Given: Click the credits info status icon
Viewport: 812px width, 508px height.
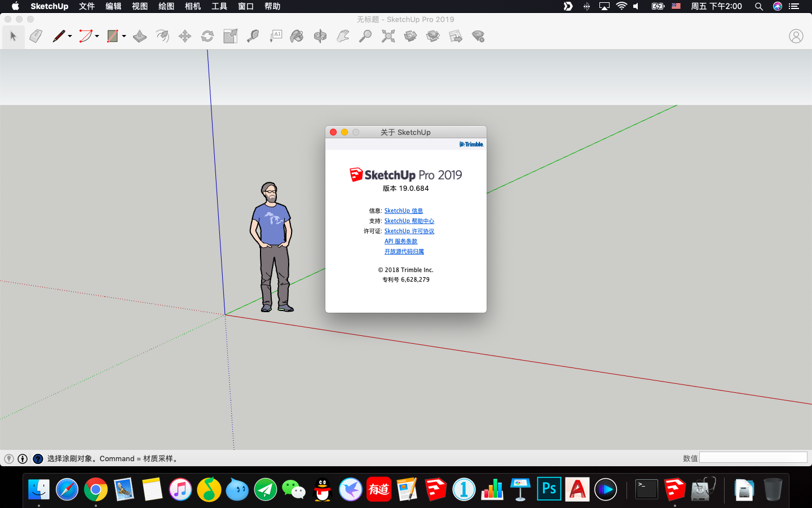Looking at the screenshot, I should coord(23,459).
